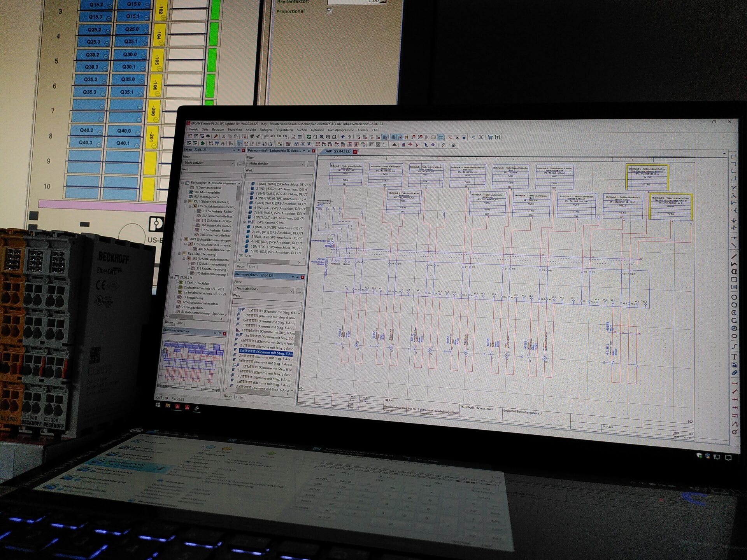Click the wrench settings icon in toolbar
Image resolution: width=747 pixels, height=560 pixels.
pyautogui.click(x=216, y=136)
